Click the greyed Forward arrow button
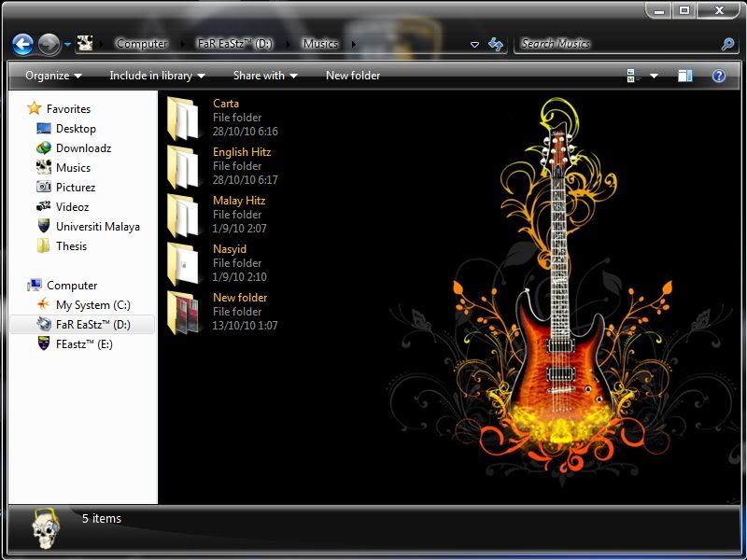Viewport: 747px width, 560px height. 49,44
